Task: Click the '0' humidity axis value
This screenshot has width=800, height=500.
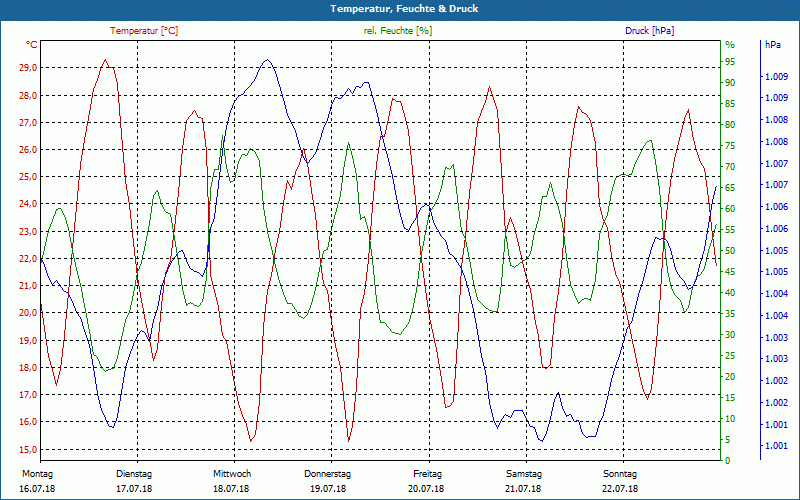Action: [728, 461]
